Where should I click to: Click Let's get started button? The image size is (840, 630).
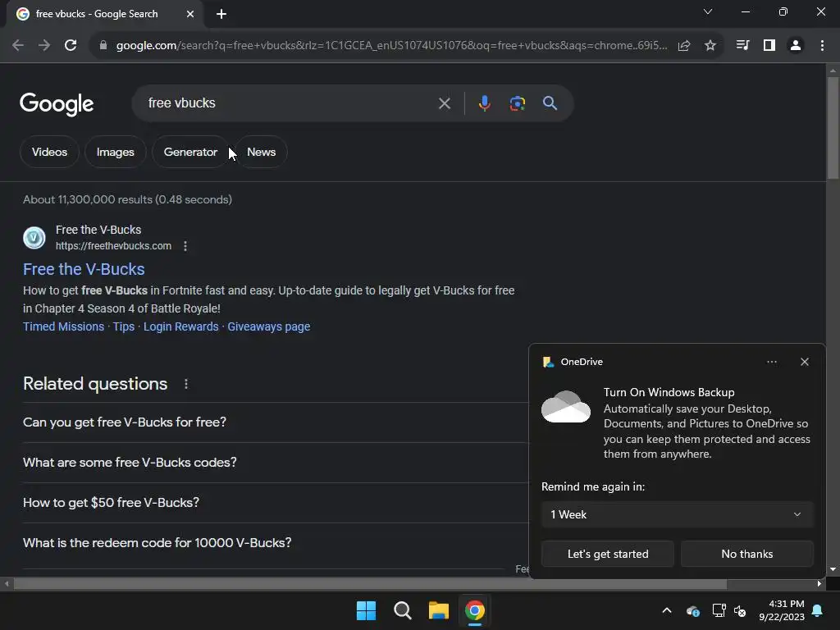[608, 554]
